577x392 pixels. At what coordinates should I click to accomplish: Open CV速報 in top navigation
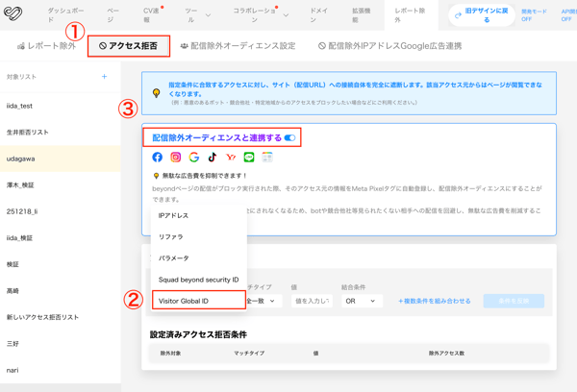pos(151,15)
